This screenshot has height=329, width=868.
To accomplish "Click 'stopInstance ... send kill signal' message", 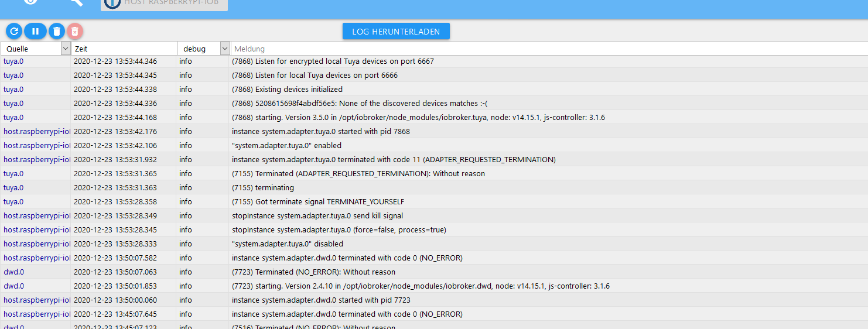I will [317, 215].
